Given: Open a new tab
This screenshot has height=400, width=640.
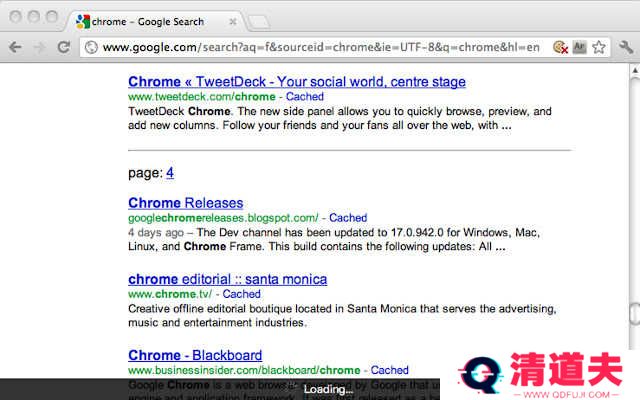Looking at the screenshot, I should tap(258, 21).
